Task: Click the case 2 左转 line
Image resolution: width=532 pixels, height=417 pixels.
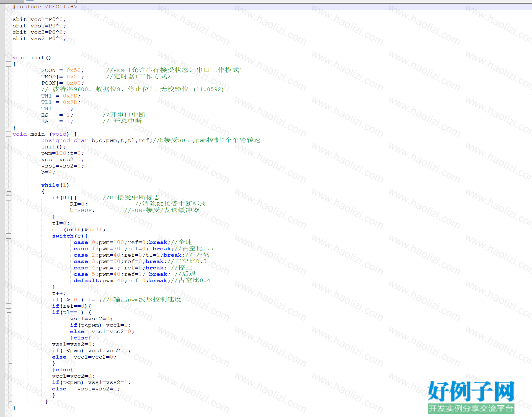Action: [x=142, y=255]
